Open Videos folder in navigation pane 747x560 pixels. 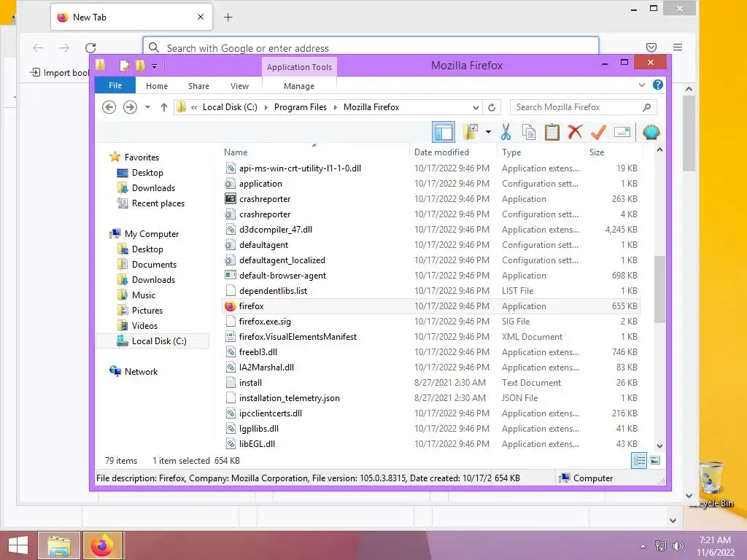[144, 326]
